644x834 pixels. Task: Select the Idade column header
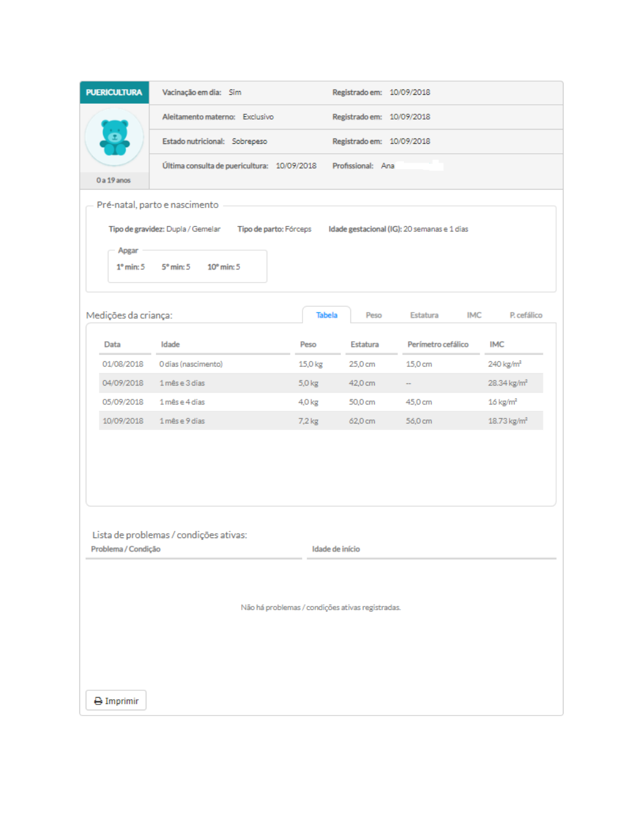pyautogui.click(x=170, y=344)
